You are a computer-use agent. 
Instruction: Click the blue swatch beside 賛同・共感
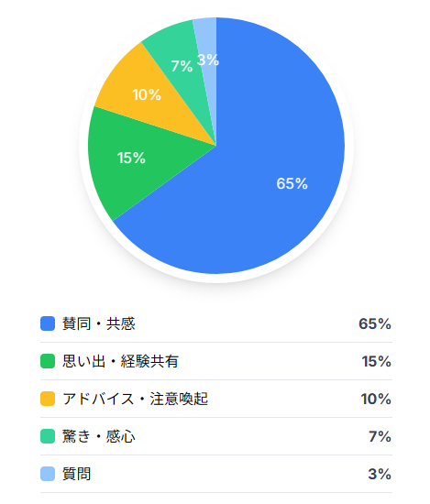pyautogui.click(x=48, y=323)
